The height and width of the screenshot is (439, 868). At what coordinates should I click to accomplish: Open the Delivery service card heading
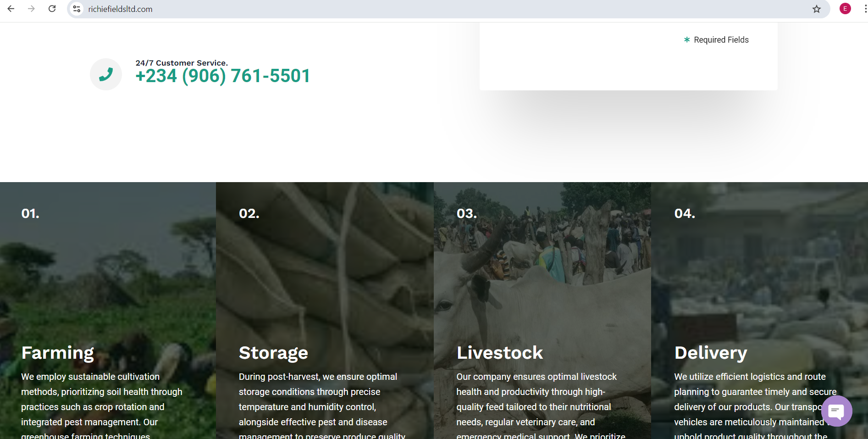711,353
